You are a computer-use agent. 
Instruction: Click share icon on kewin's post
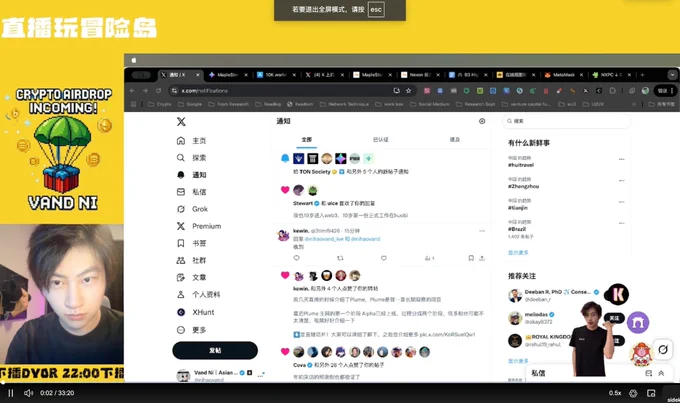482,258
